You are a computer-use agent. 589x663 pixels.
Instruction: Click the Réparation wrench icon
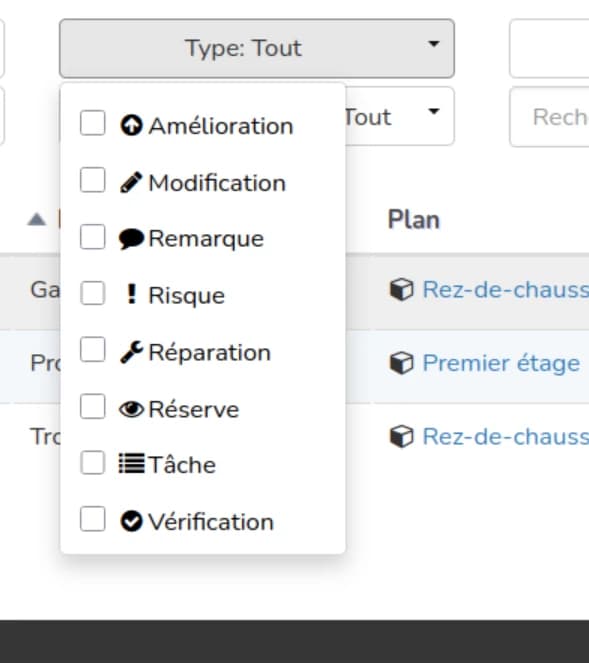[x=131, y=352]
